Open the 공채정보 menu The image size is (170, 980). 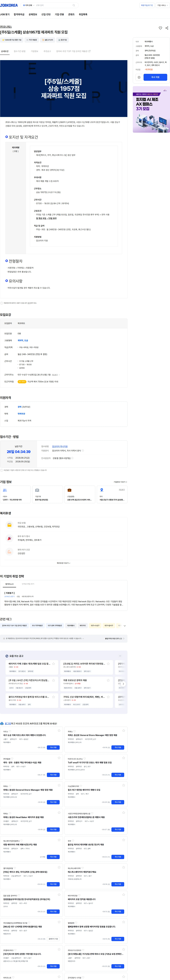point(33,14)
